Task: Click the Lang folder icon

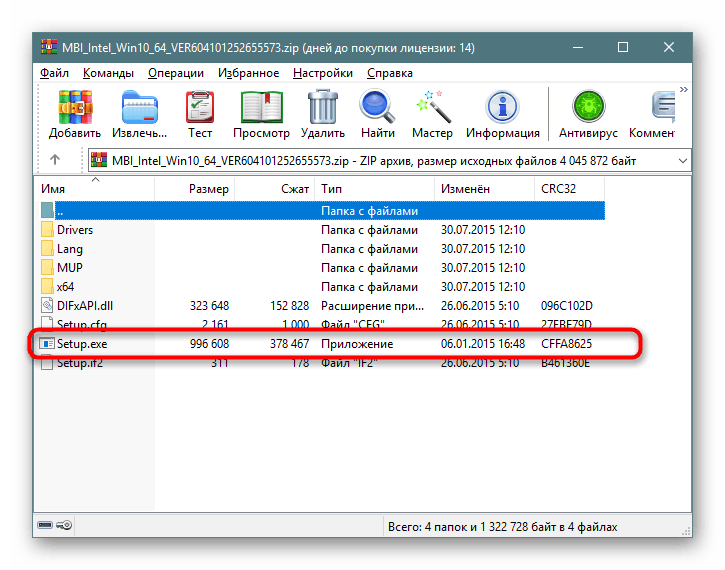Action: [47, 248]
